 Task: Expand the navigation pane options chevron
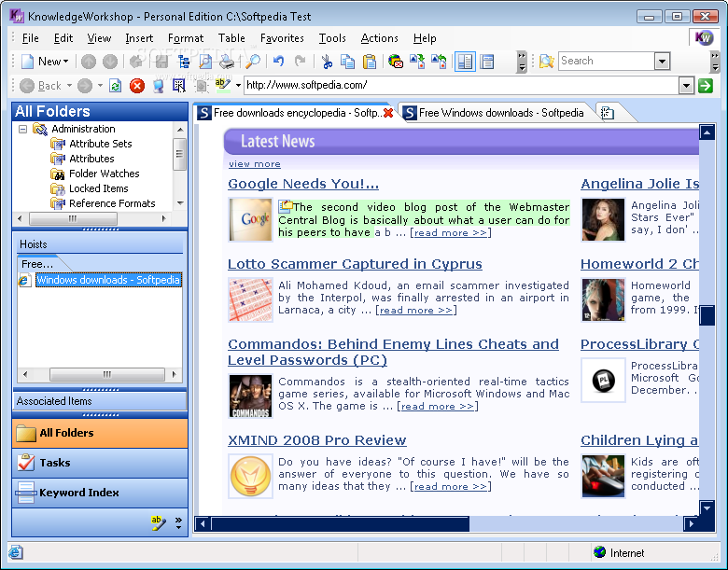[x=179, y=523]
